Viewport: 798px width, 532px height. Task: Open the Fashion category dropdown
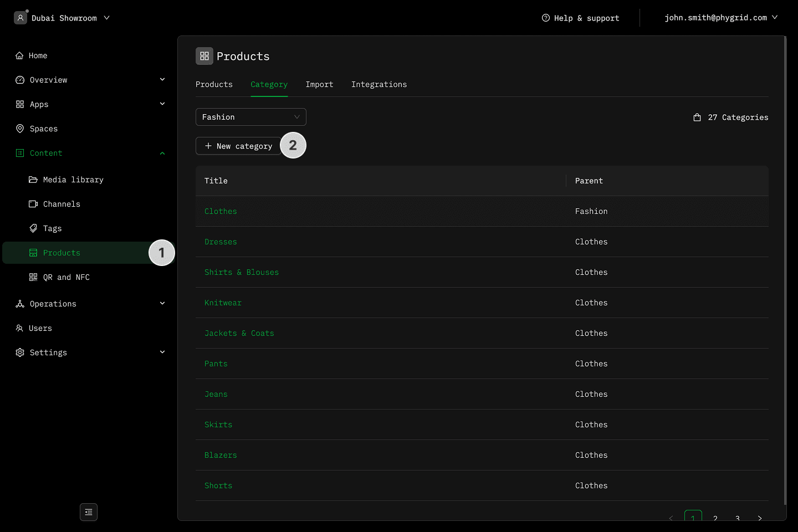pos(250,117)
